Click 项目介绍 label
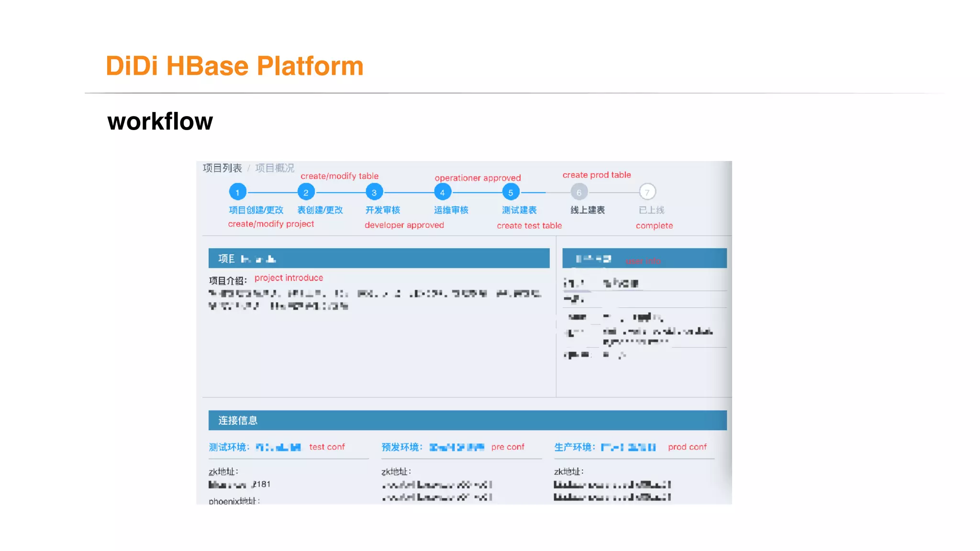Viewport: 980px width, 551px height. pos(228,281)
